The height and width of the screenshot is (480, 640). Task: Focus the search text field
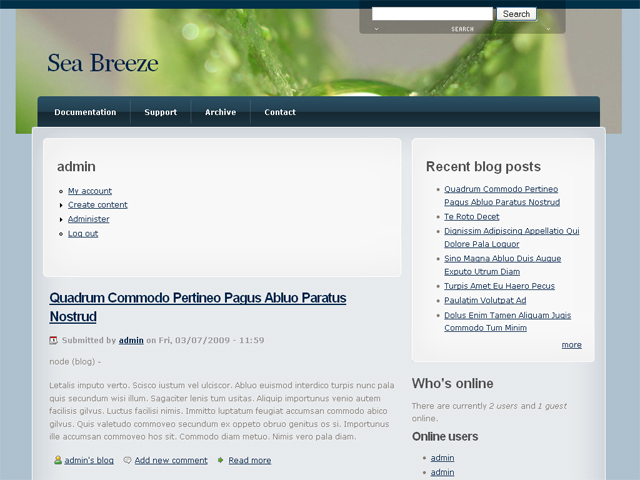click(432, 14)
